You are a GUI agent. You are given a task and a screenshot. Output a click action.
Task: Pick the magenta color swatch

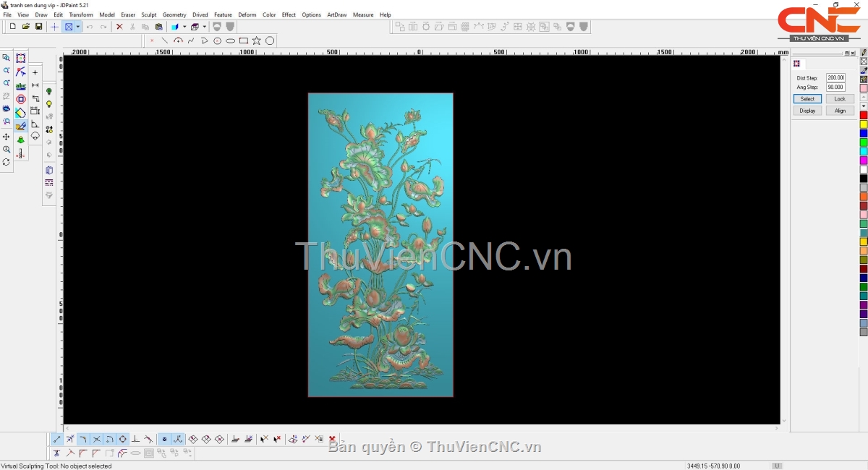[864, 161]
